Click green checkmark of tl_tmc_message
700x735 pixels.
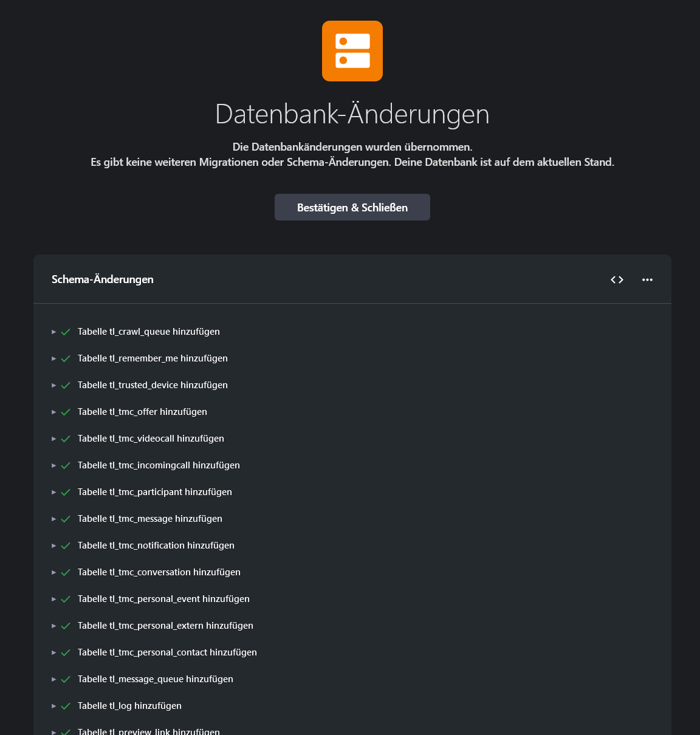point(66,519)
